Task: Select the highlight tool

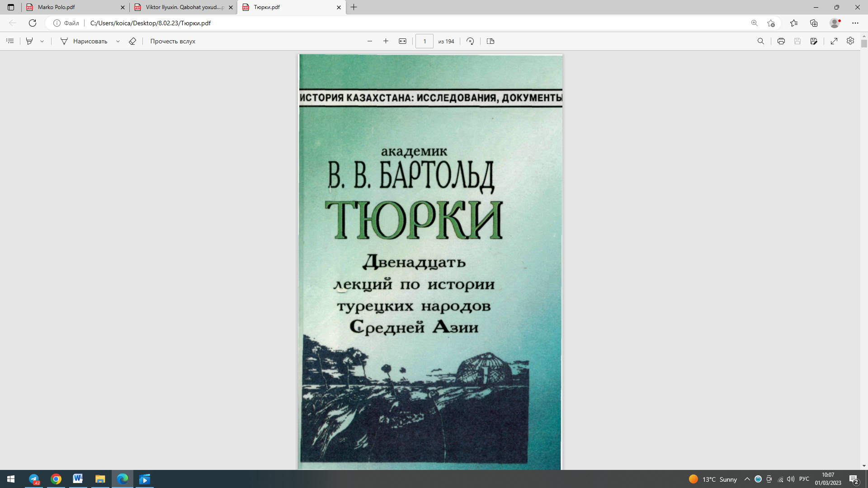Action: 29,41
